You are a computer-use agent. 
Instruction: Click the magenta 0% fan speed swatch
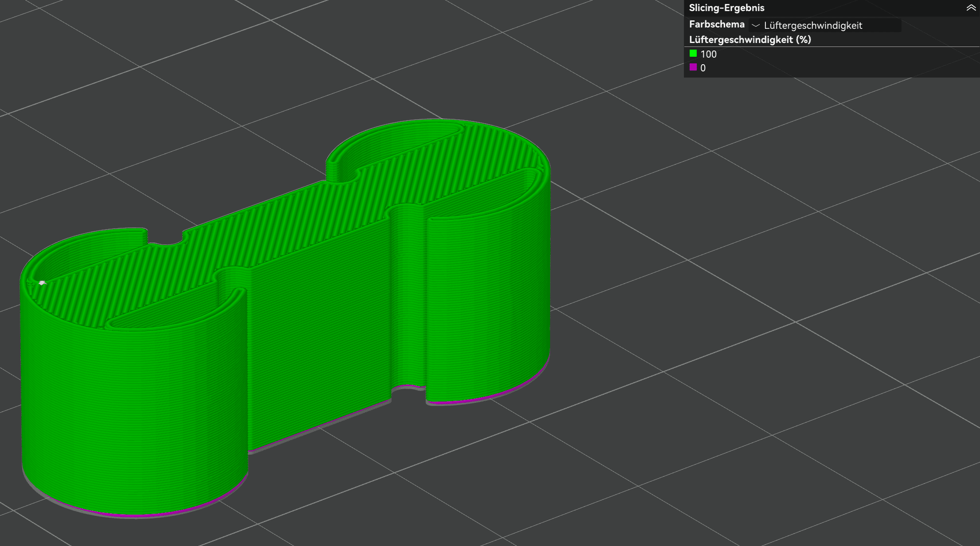tap(693, 67)
